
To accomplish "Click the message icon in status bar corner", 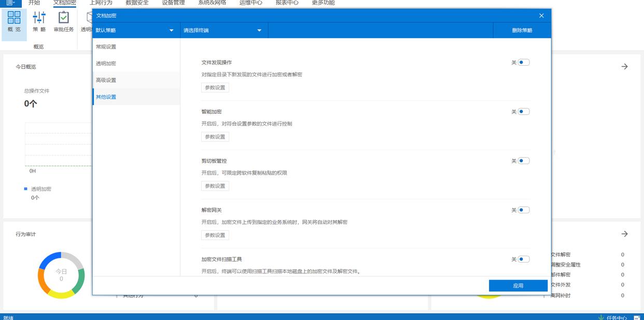I will pos(637,317).
